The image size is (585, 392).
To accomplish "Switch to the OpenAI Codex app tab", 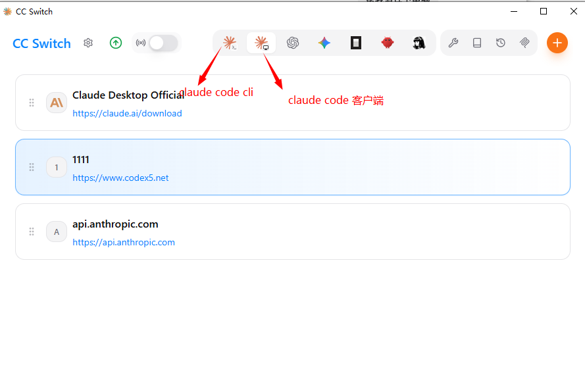I will pyautogui.click(x=293, y=43).
